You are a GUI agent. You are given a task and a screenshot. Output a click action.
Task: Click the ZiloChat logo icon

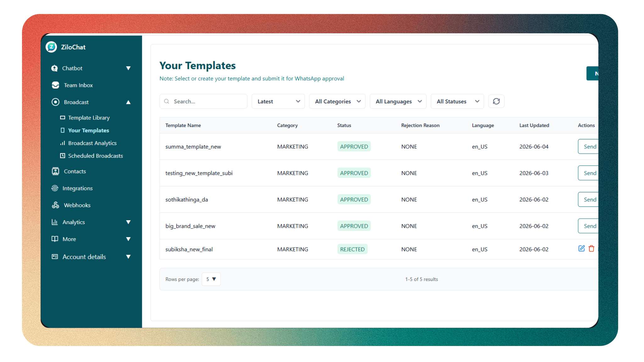pyautogui.click(x=51, y=47)
